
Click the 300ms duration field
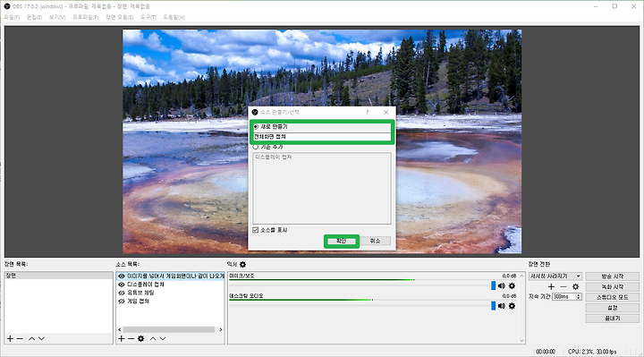563,296
